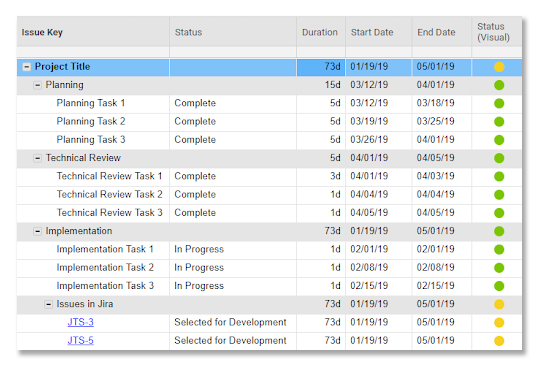Select the Project Title row name
The height and width of the screenshot is (367, 540).
pyautogui.click(x=62, y=67)
